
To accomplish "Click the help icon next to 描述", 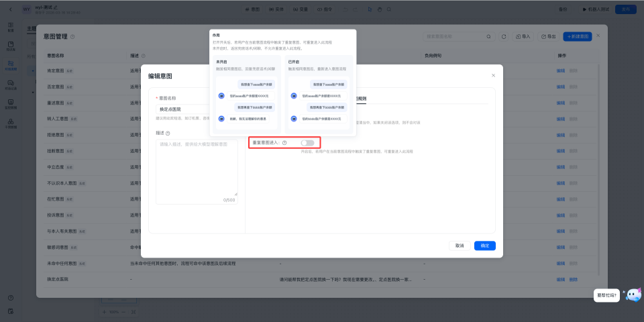I will click(x=168, y=133).
